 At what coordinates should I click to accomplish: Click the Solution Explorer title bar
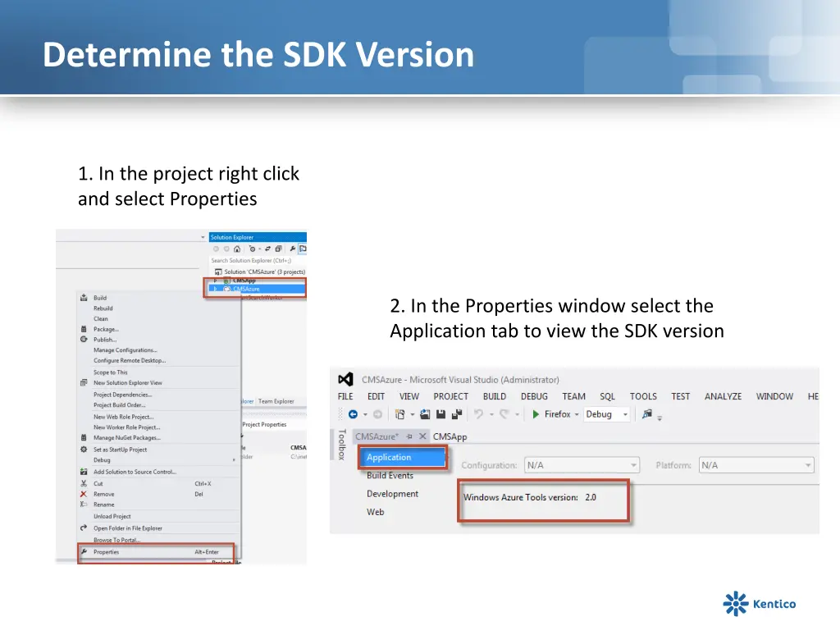(258, 237)
